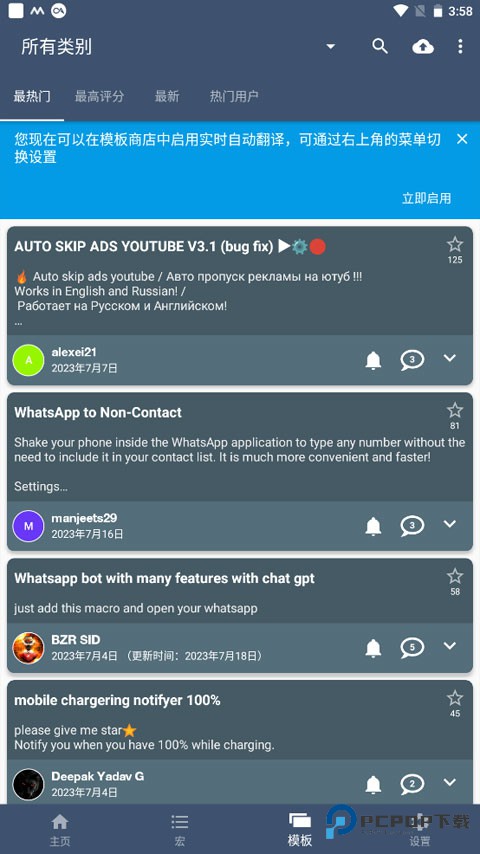
Task: Expand the manjeets29 template card chevron
Action: click(449, 524)
